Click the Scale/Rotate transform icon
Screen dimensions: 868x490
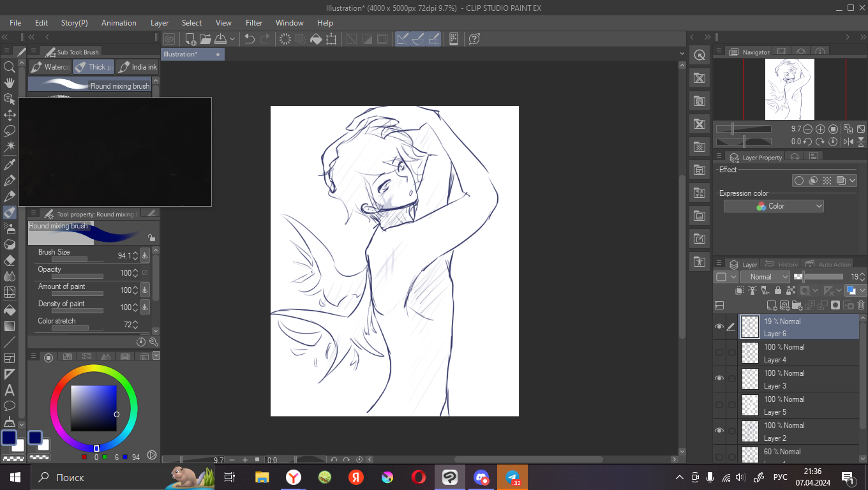331,39
